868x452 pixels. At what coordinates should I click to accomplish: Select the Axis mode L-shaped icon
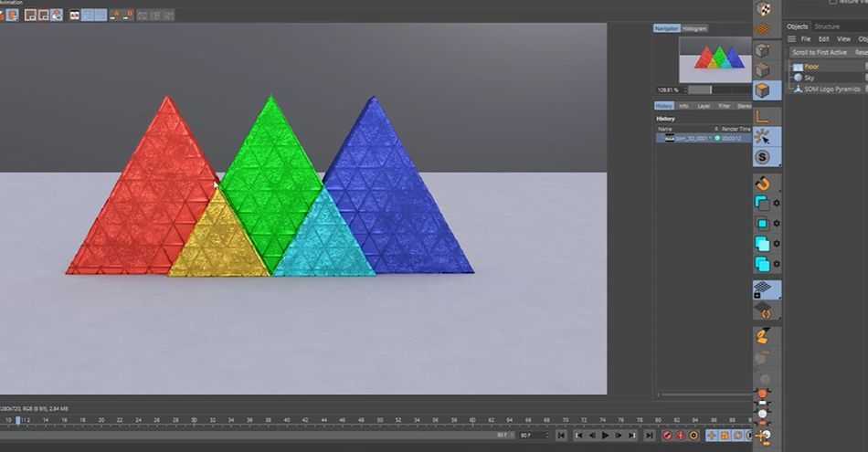point(763,116)
